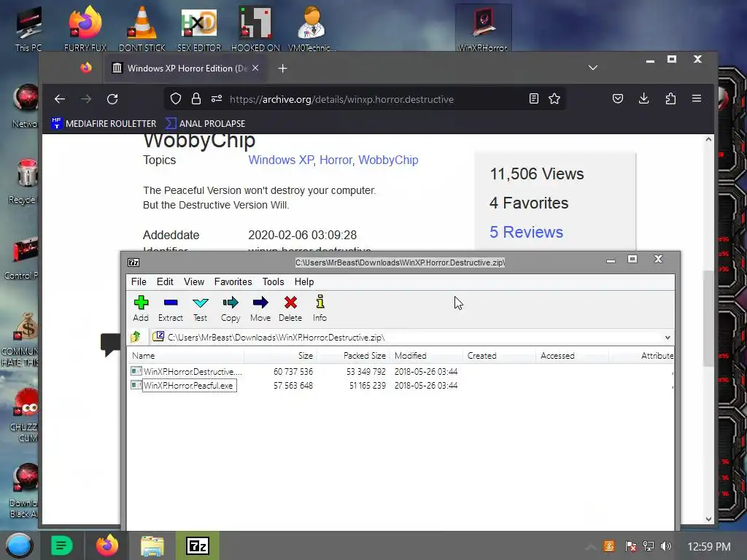This screenshot has height=560, width=747.
Task: Open the Firefox list all tabs chevron
Action: (x=592, y=68)
